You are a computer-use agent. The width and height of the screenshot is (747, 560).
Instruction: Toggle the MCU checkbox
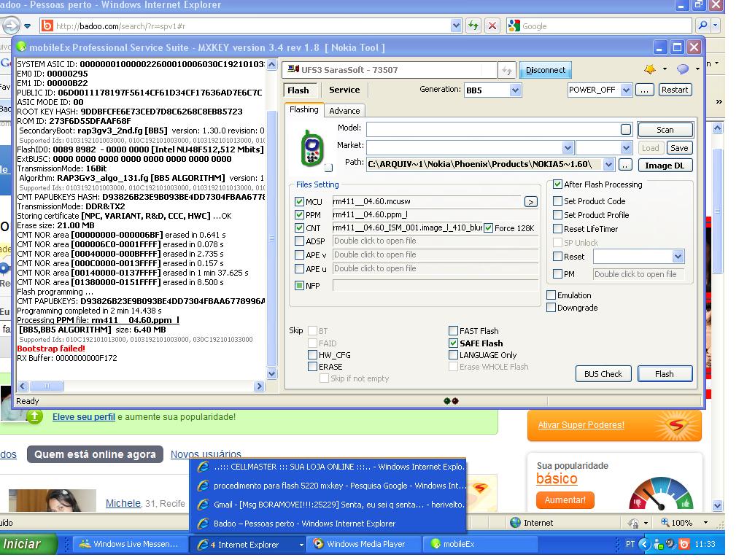pos(299,201)
